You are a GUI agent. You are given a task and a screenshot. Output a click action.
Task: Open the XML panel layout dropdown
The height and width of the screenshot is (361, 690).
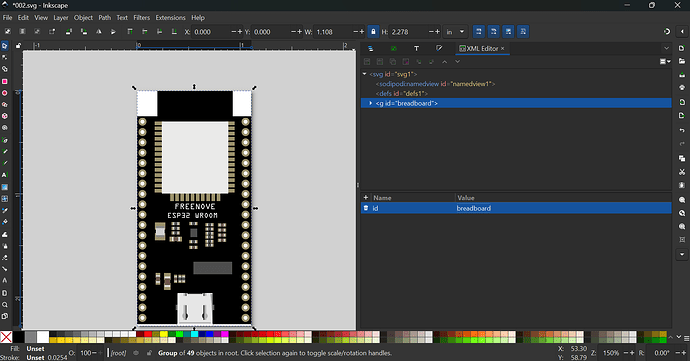click(x=665, y=62)
